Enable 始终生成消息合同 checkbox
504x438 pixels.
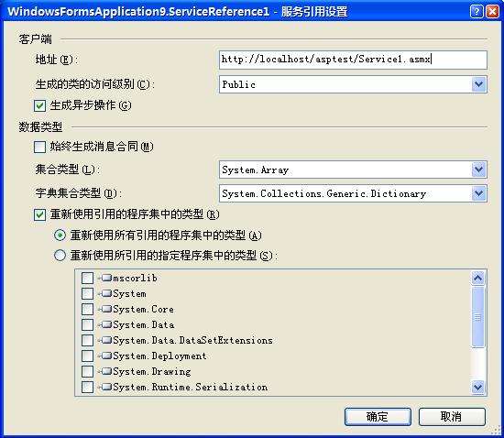click(39, 148)
